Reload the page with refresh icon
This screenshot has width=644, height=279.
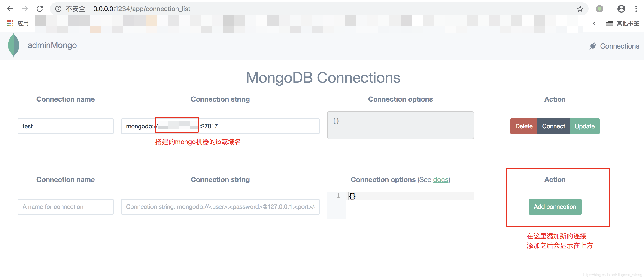[40, 9]
